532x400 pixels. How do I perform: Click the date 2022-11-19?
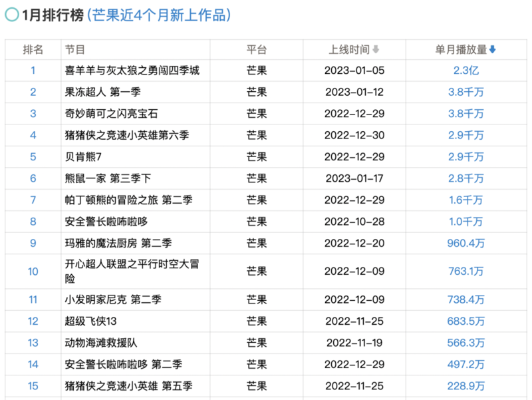pyautogui.click(x=354, y=343)
